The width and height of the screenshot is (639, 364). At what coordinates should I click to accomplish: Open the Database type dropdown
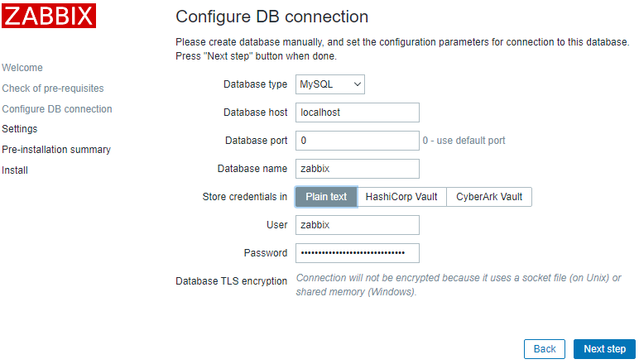(x=329, y=84)
